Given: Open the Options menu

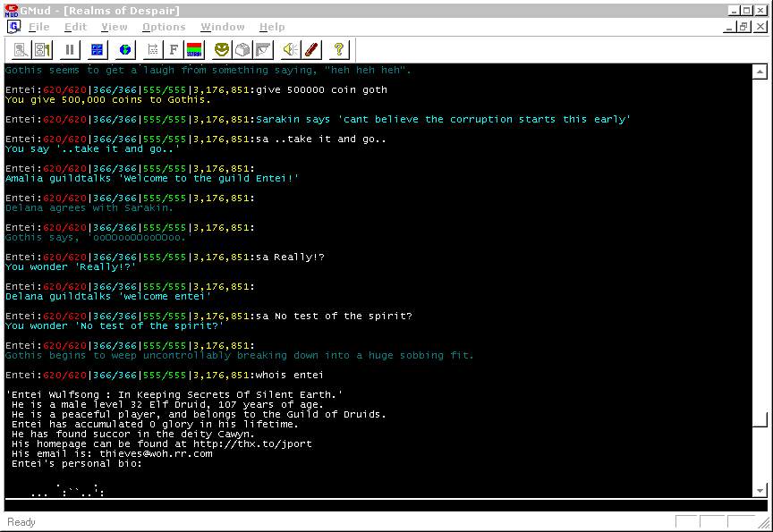Looking at the screenshot, I should (164, 27).
